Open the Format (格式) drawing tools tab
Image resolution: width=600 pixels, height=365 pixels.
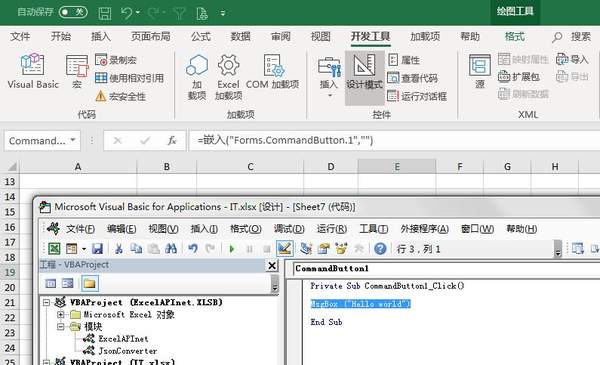(515, 37)
